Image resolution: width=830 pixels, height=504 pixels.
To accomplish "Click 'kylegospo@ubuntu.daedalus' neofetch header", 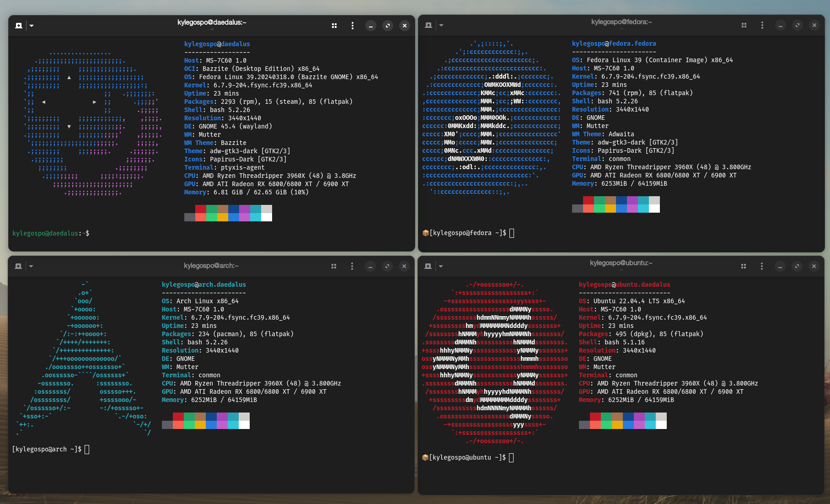I will coord(625,284).
